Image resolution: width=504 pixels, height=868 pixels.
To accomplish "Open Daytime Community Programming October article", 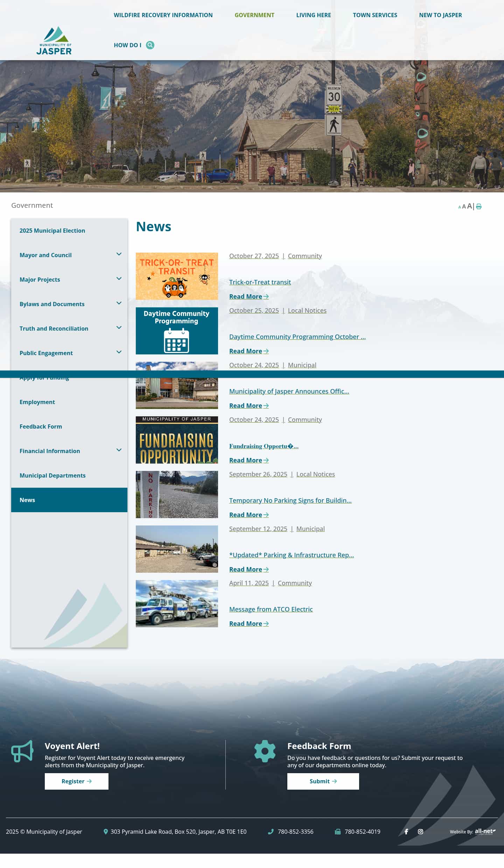I will (x=297, y=337).
